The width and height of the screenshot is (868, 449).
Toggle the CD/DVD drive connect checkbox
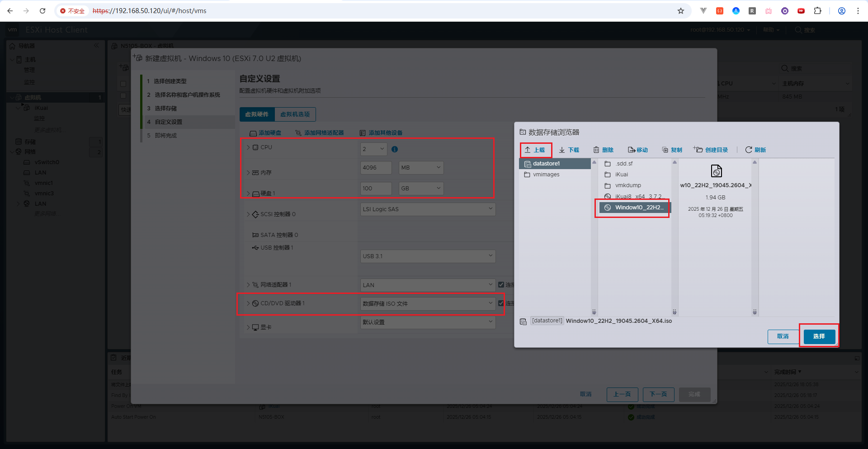coord(501,303)
